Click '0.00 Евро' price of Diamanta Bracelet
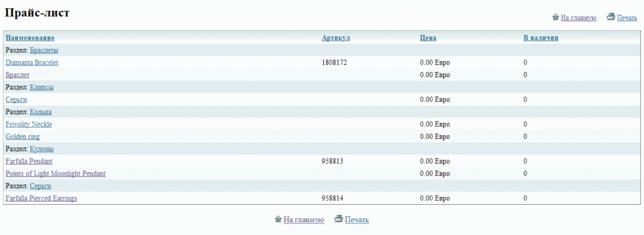The width and height of the screenshot is (644, 235). coord(435,62)
